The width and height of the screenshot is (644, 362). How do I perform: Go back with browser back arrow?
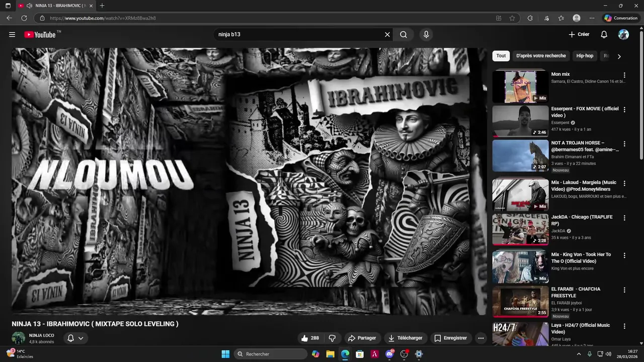pos(9,18)
